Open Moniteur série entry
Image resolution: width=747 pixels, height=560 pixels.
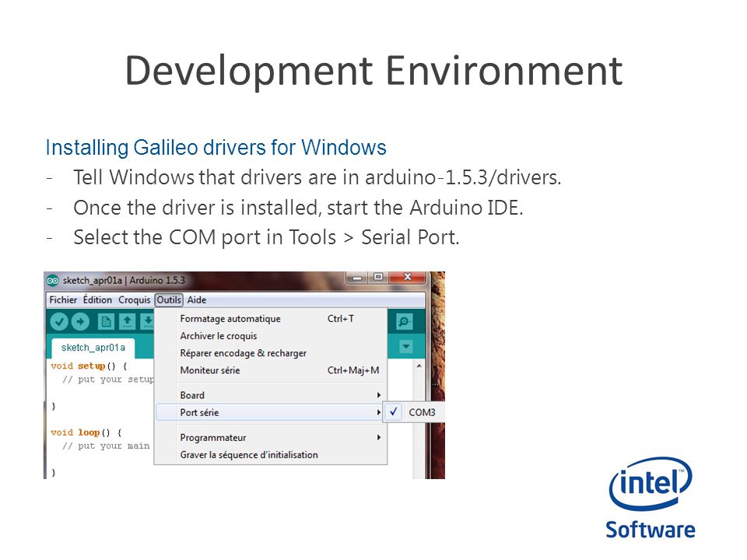tap(271, 370)
